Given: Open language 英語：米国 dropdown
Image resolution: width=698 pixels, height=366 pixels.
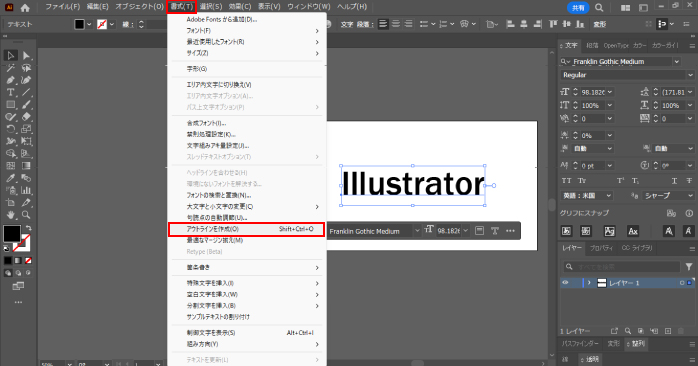Looking at the screenshot, I should click(587, 195).
